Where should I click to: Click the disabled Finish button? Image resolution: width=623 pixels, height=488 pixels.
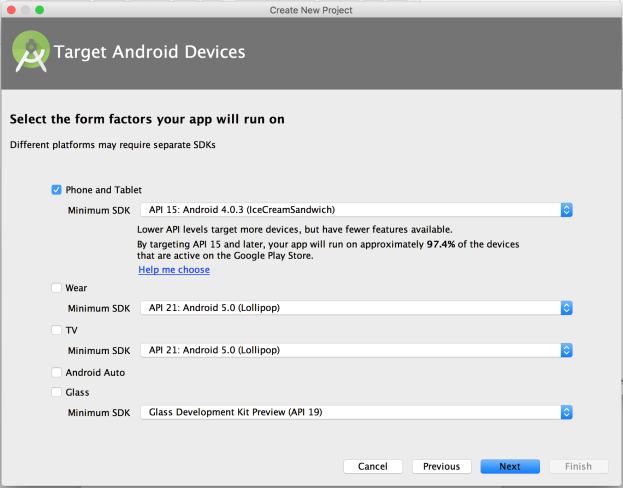[578, 466]
